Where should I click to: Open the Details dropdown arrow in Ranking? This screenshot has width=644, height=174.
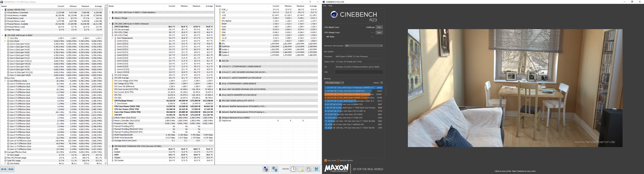pyautogui.click(x=382, y=83)
